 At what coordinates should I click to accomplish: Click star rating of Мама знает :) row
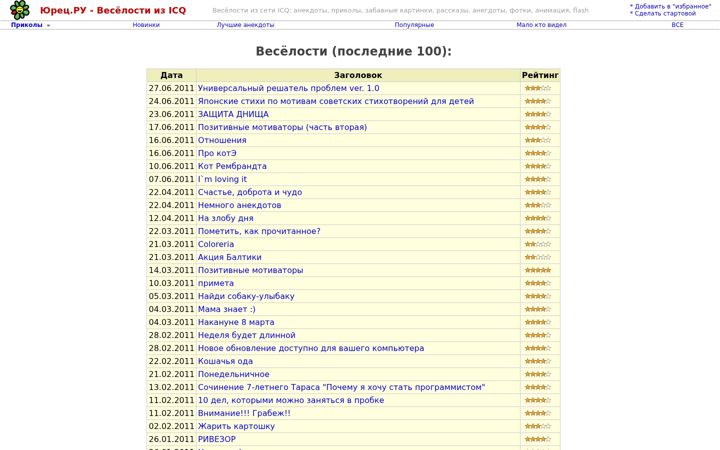tap(538, 309)
